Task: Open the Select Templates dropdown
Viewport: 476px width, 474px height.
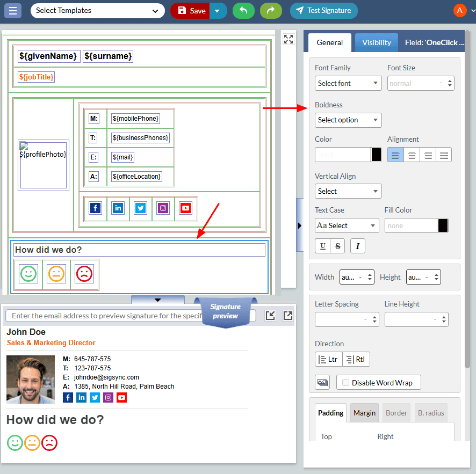Action: click(97, 10)
